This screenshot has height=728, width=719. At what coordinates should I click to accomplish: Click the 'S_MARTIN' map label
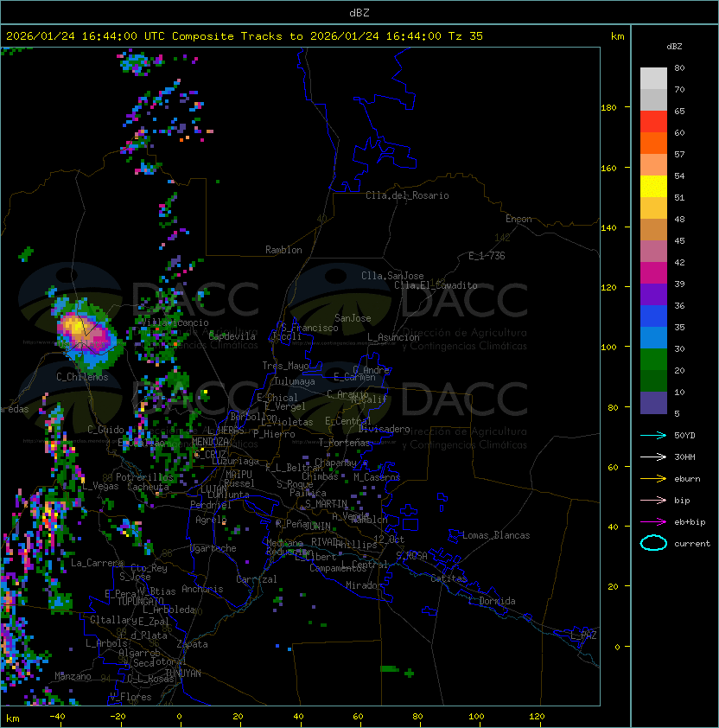tap(326, 503)
